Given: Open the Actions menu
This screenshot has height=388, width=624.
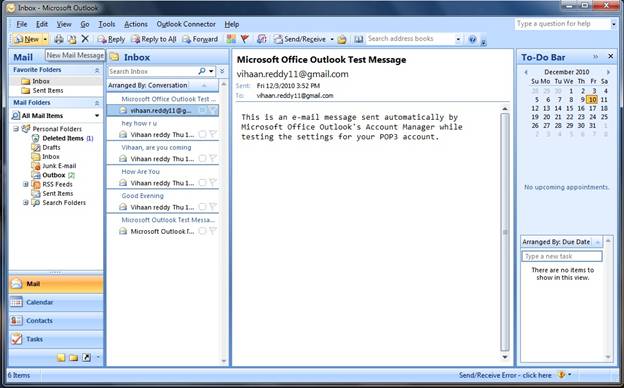Looking at the screenshot, I should [136, 24].
